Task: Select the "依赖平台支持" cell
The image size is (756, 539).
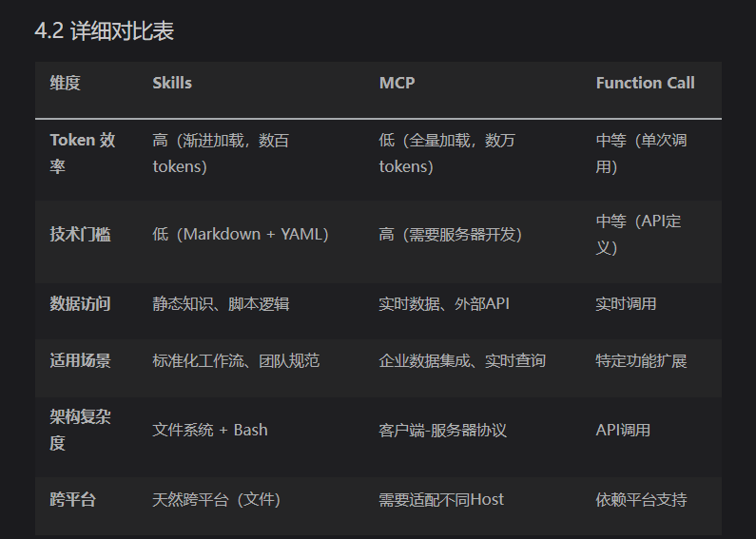Action: point(641,500)
